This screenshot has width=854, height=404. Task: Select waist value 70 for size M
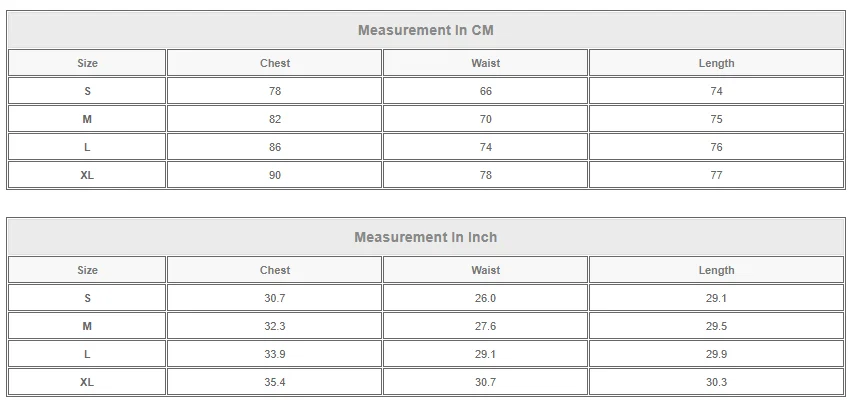tap(486, 119)
